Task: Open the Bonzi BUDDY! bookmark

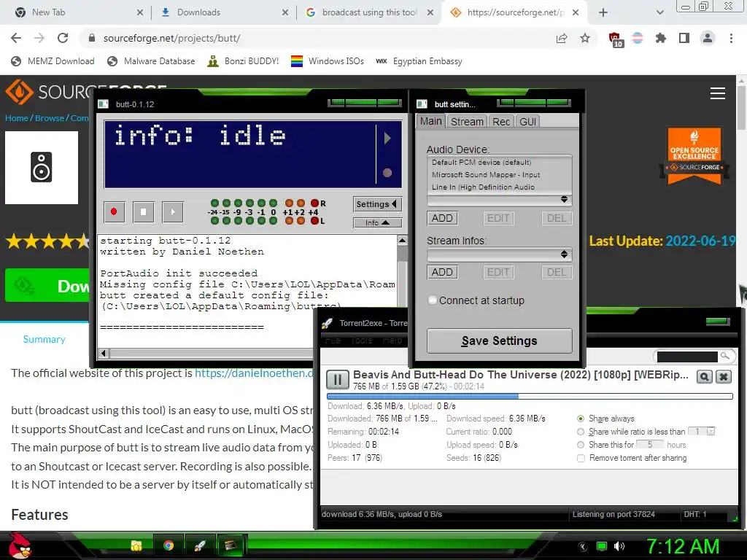Action: click(243, 61)
